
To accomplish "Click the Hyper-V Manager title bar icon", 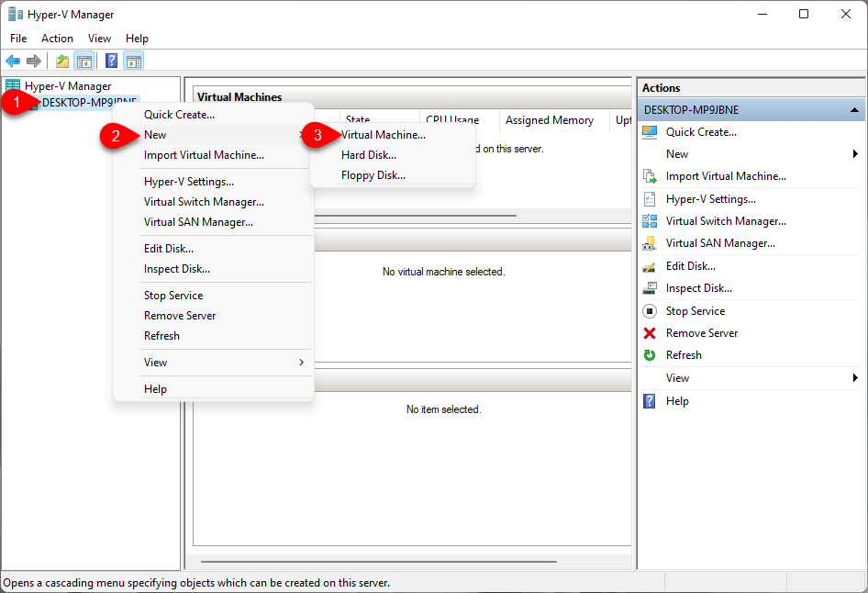I will 16,15.
